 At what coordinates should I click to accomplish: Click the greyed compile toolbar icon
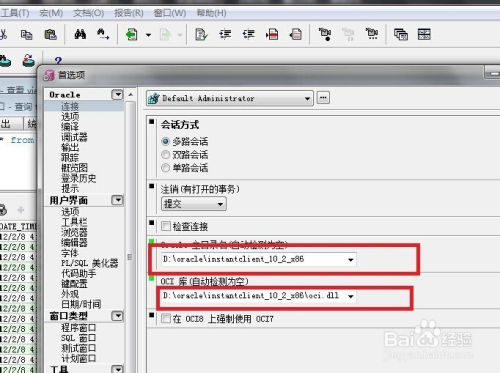(348, 34)
